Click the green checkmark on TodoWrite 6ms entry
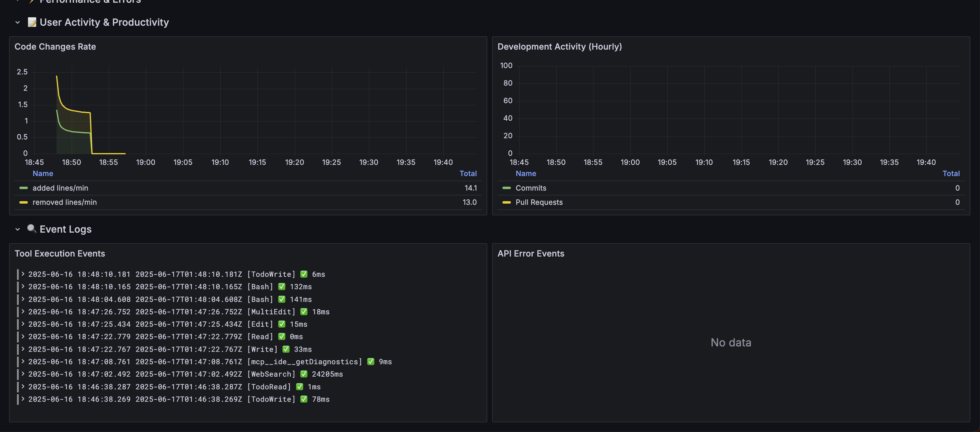The width and height of the screenshot is (980, 432). click(304, 274)
